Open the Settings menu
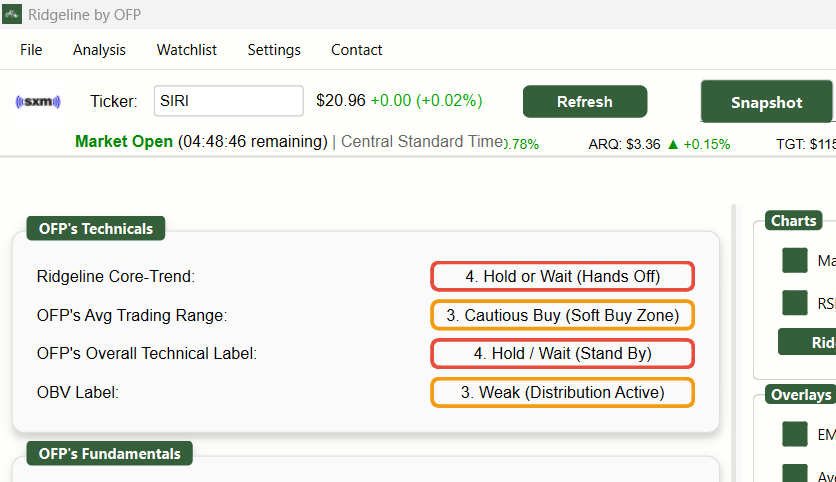 (274, 50)
